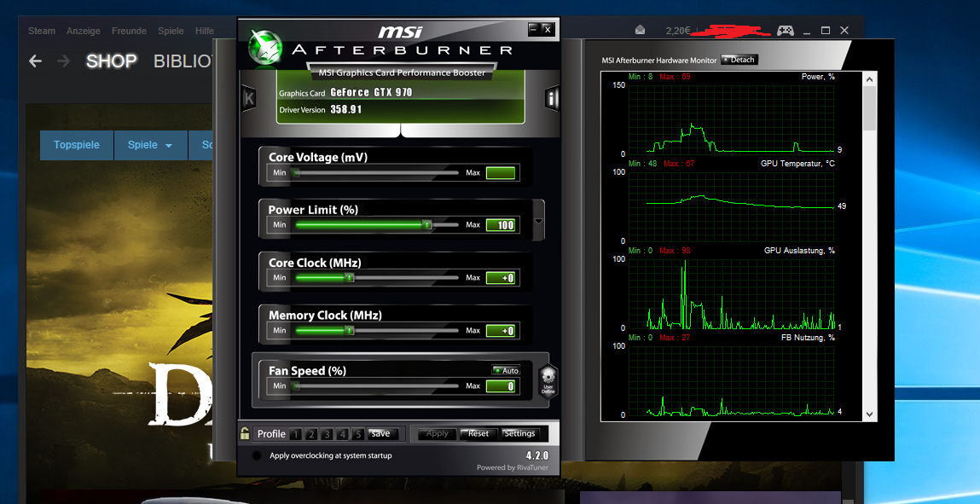
Task: Click the Memory Clock value field +0
Action: click(x=501, y=331)
